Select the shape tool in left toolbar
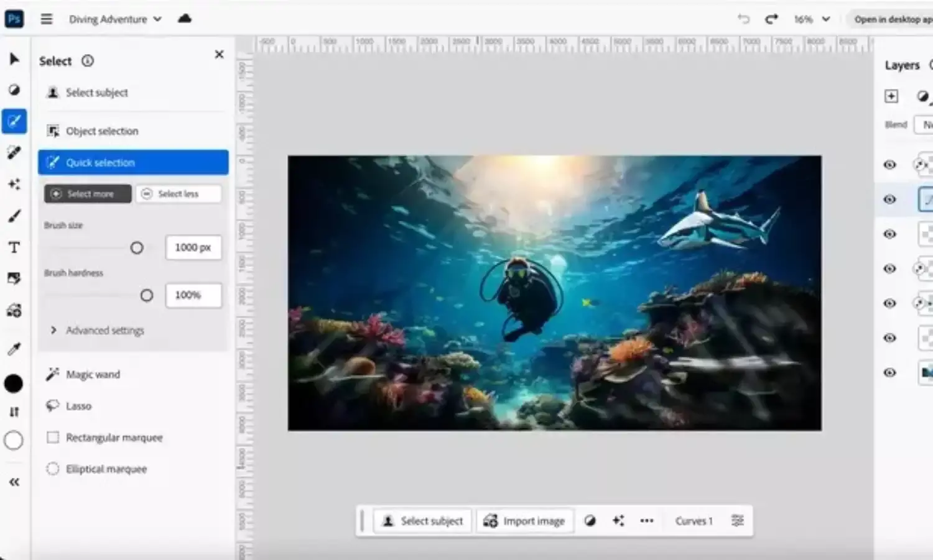Viewport: 933px width, 560px height. pyautogui.click(x=14, y=278)
